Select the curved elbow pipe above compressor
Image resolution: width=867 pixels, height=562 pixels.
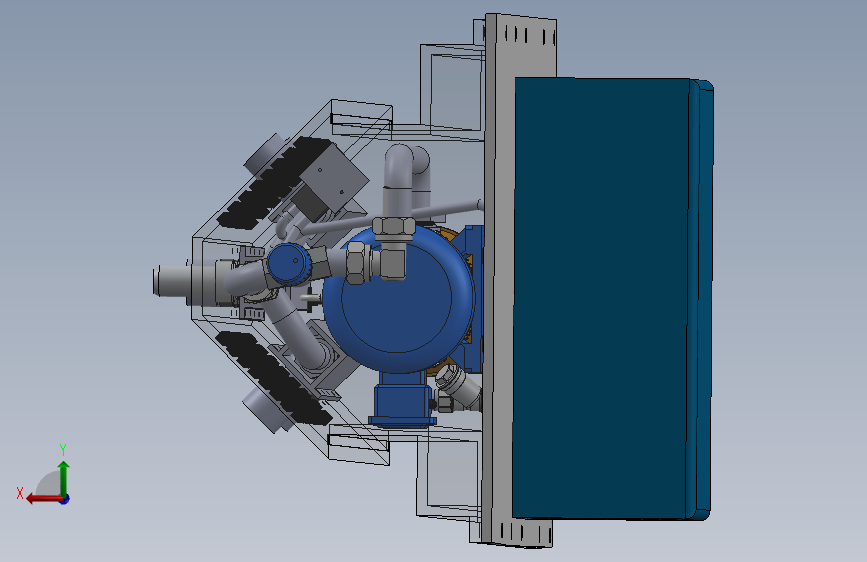click(399, 180)
